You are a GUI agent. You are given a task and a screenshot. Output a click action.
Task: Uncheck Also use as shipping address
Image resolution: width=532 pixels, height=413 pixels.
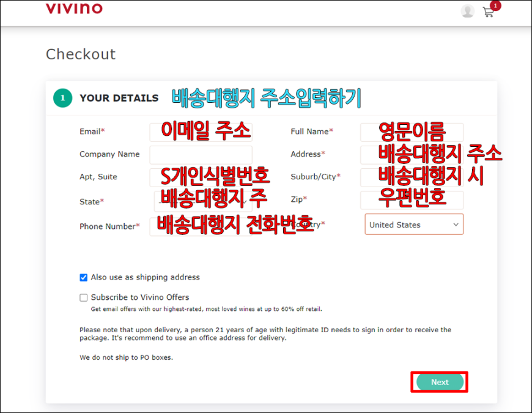click(x=83, y=278)
